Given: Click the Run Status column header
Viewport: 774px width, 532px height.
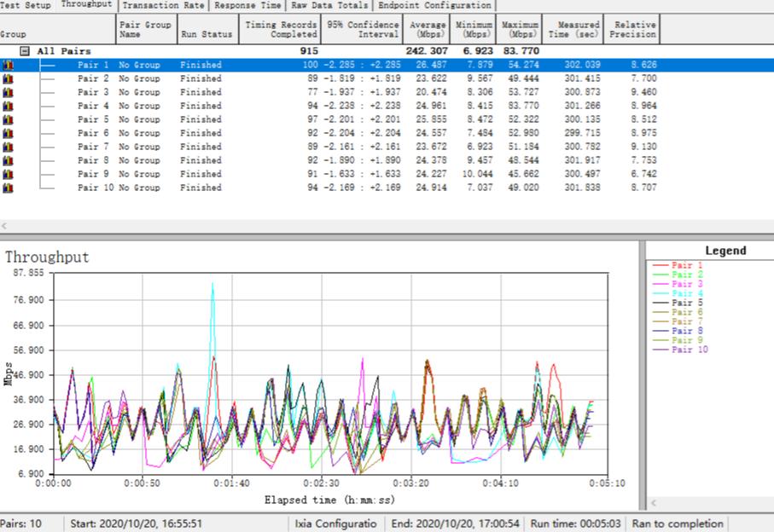Looking at the screenshot, I should (x=207, y=35).
